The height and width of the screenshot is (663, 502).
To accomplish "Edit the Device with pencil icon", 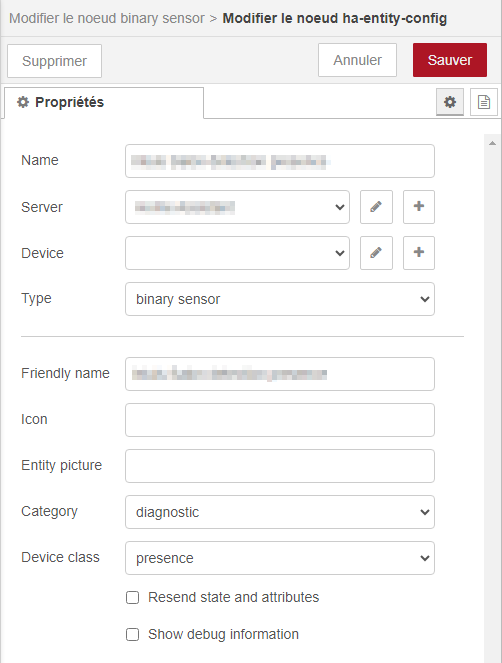I will (x=376, y=253).
